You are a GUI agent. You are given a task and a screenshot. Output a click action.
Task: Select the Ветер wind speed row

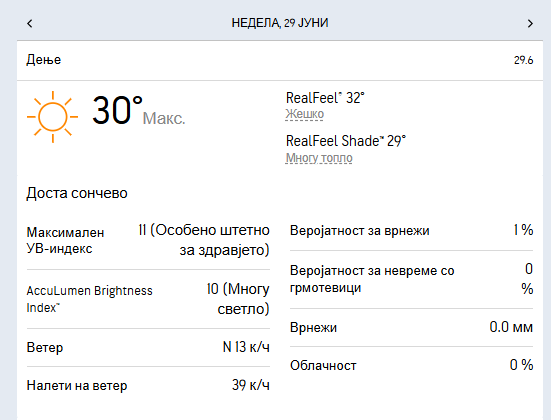[x=148, y=347]
